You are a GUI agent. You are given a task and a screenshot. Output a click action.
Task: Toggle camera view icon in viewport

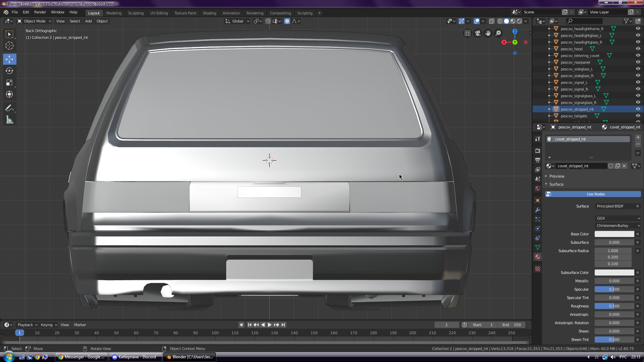pyautogui.click(x=478, y=33)
